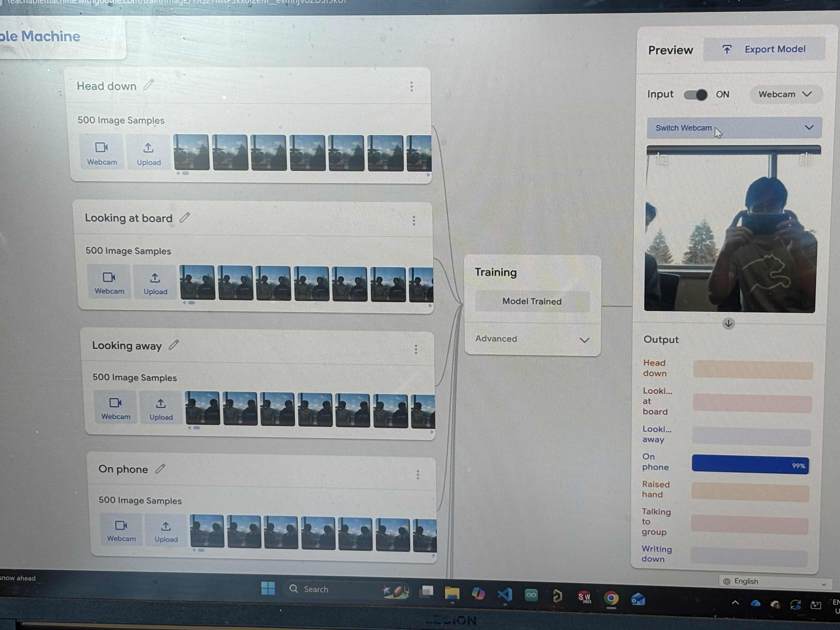Click the pencil icon beside On phone
Screen dimensions: 840x630
pyautogui.click(x=160, y=469)
